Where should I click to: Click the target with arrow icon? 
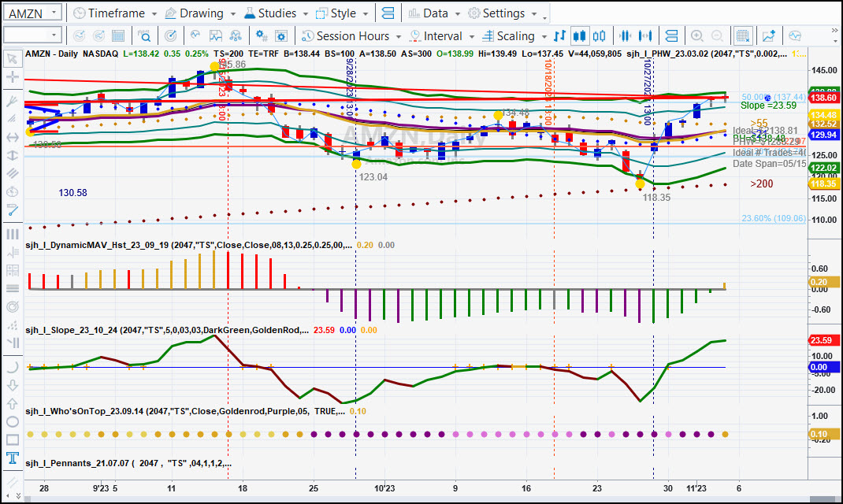[x=170, y=36]
